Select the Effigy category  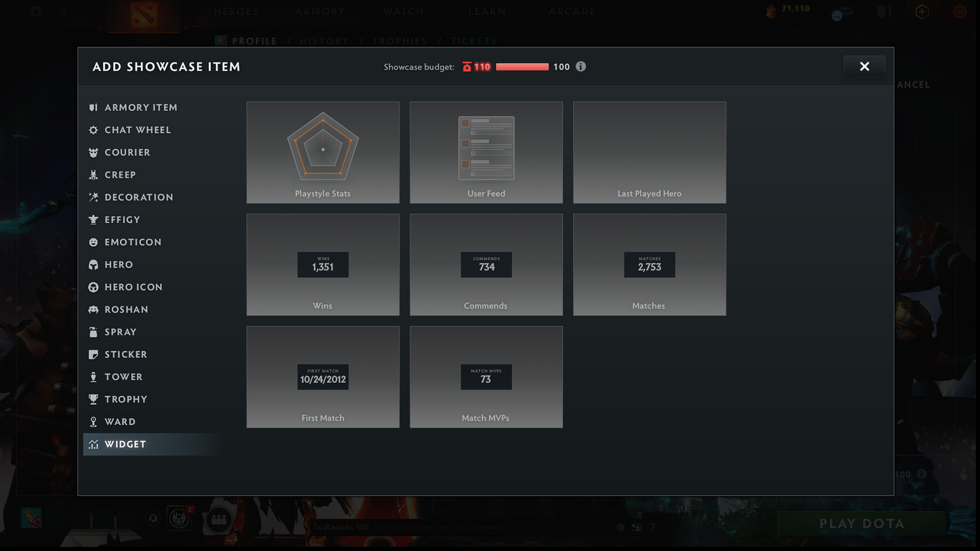[x=153, y=219]
